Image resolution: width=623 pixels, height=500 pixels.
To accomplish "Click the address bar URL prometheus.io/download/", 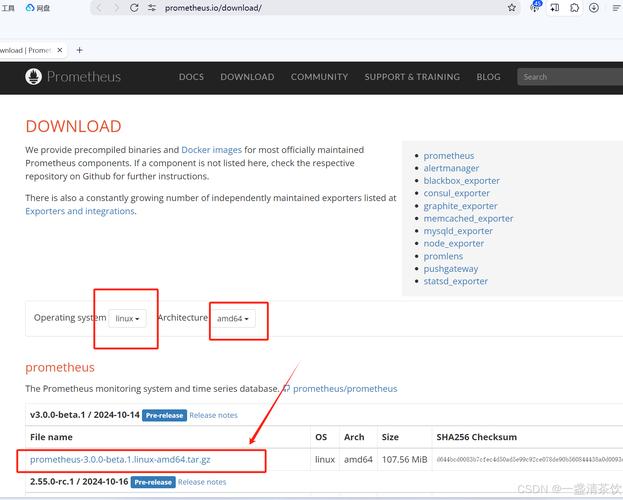I will [x=213, y=8].
